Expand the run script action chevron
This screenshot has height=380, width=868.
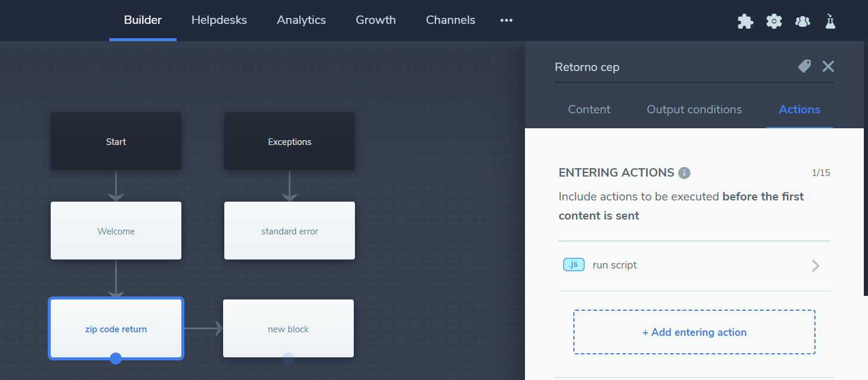click(x=816, y=265)
